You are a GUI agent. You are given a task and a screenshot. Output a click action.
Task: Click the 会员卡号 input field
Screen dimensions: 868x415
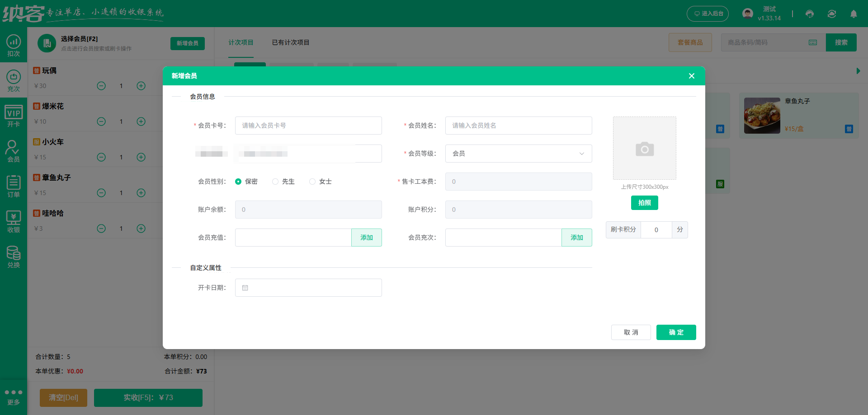coord(308,126)
